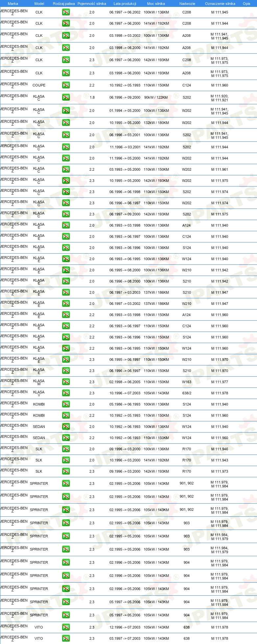This screenshot has height=644, width=257.
Task: Select the 02.1998 -> 06.2005 production years
Action: click(x=125, y=382)
